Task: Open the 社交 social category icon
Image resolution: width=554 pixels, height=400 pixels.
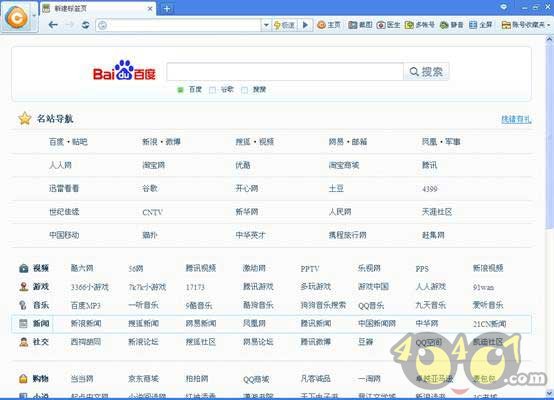Action: click(x=24, y=342)
